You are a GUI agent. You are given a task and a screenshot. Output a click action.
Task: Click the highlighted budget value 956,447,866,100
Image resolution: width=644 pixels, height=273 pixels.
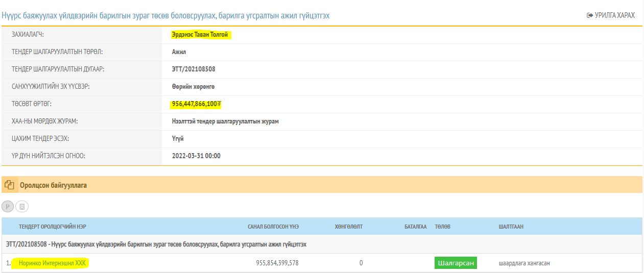(x=196, y=104)
